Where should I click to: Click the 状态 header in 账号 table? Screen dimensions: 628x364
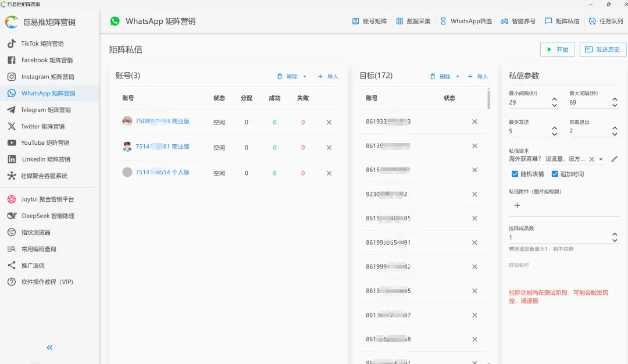(x=219, y=98)
